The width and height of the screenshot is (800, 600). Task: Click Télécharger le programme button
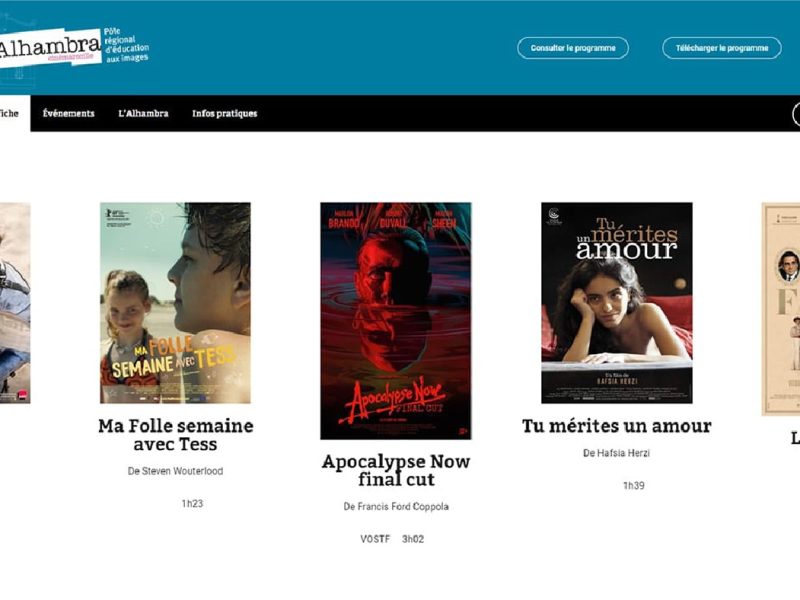pyautogui.click(x=721, y=48)
